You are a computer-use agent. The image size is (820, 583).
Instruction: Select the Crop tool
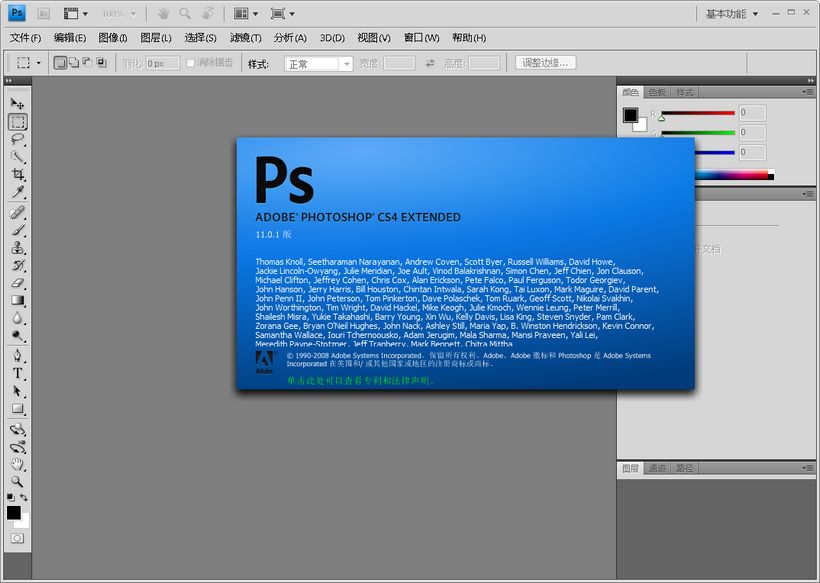tap(17, 174)
